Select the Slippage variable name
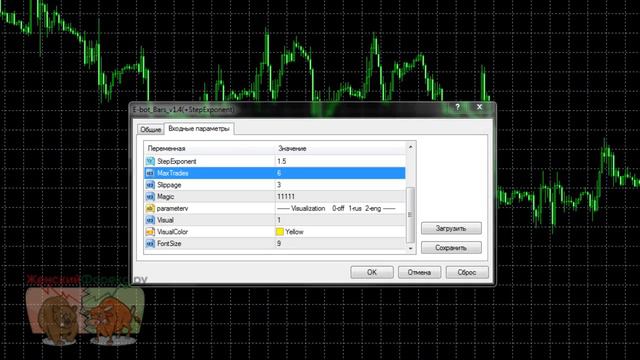This screenshot has width=640, height=360. [169, 185]
